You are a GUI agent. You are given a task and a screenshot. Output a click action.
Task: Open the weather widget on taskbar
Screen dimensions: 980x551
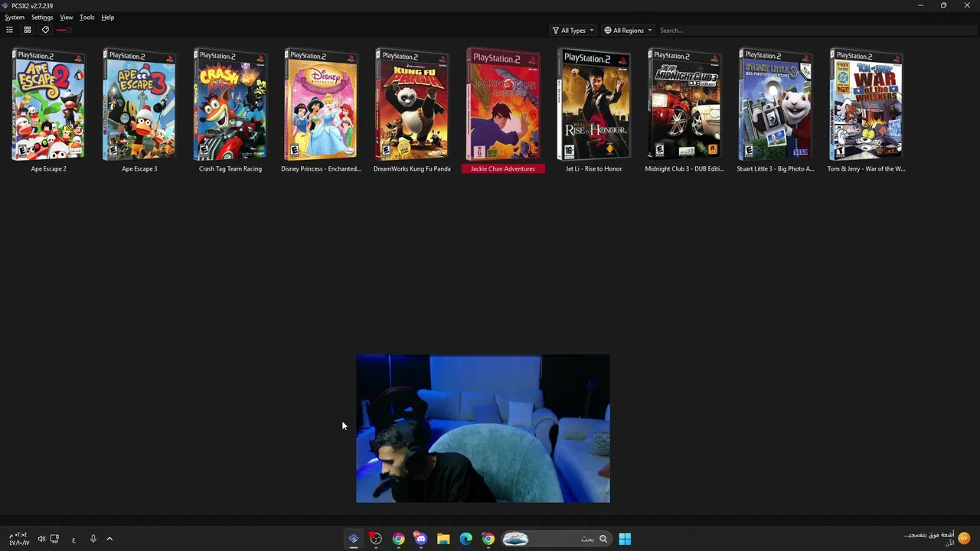click(936, 539)
